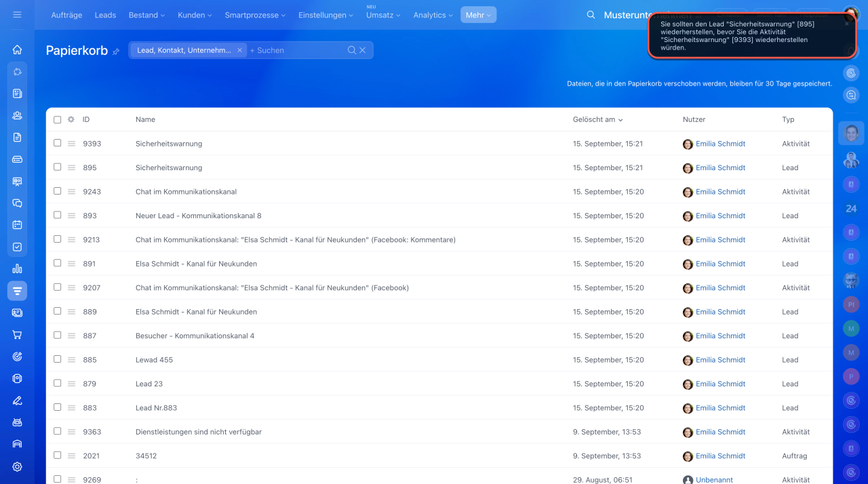This screenshot has width=868, height=484.
Task: Check the box for row 2021
Action: pyautogui.click(x=57, y=455)
